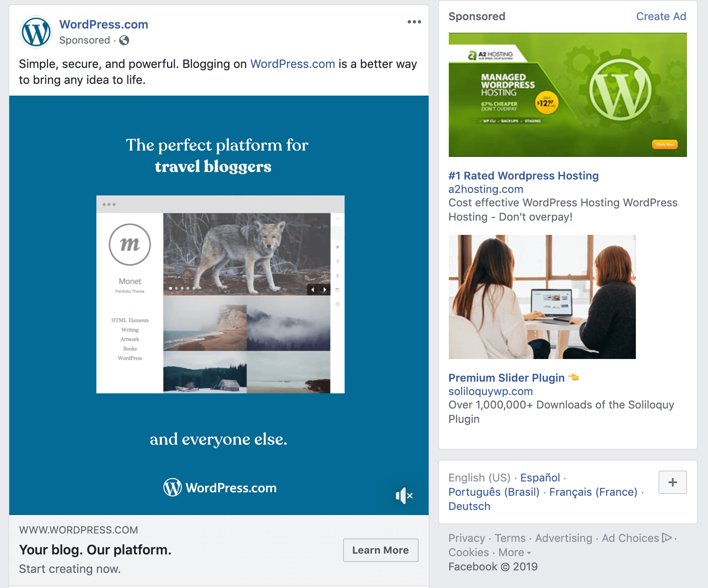This screenshot has width=708, height=588.
Task: Click the WordPress.com link in post text
Action: [x=292, y=64]
